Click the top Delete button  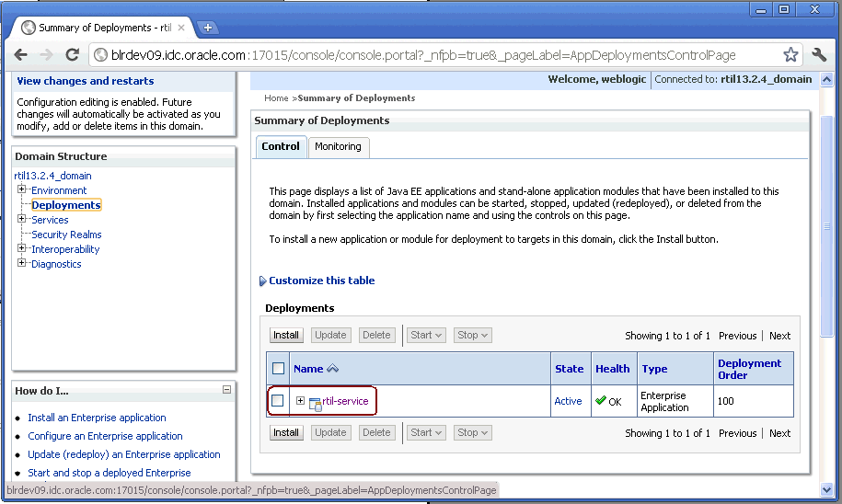[376, 335]
